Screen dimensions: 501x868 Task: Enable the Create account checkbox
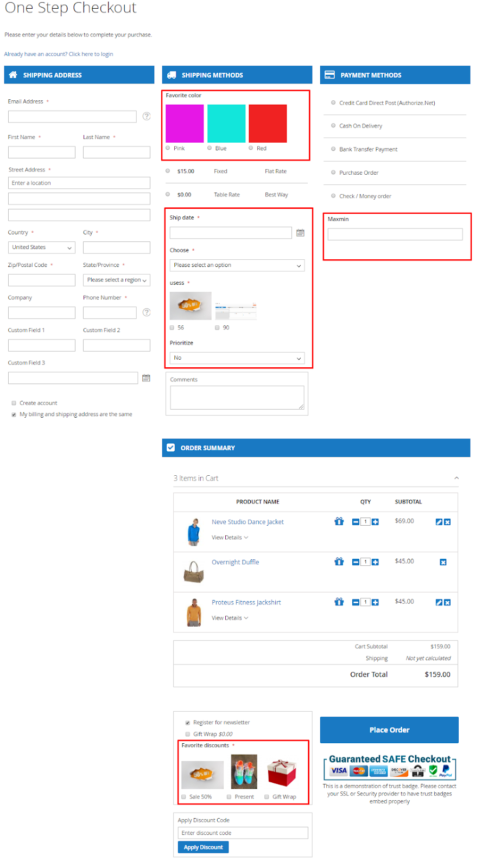coord(14,403)
